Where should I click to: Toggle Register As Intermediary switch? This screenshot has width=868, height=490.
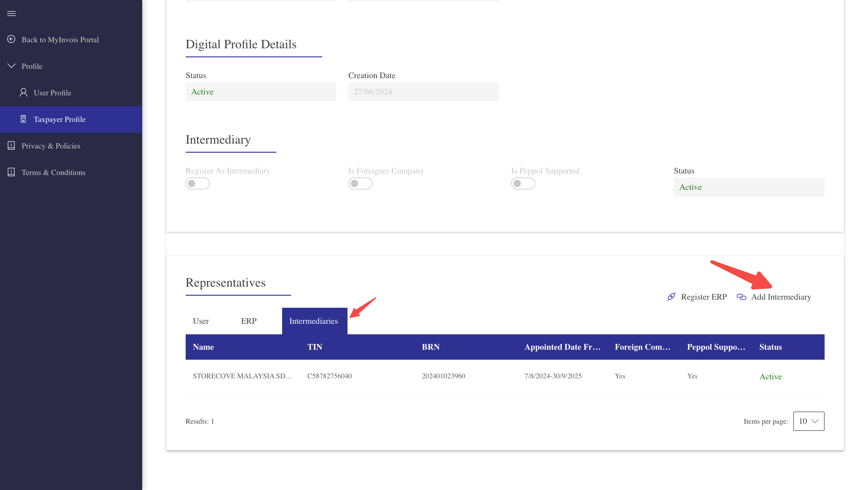197,183
